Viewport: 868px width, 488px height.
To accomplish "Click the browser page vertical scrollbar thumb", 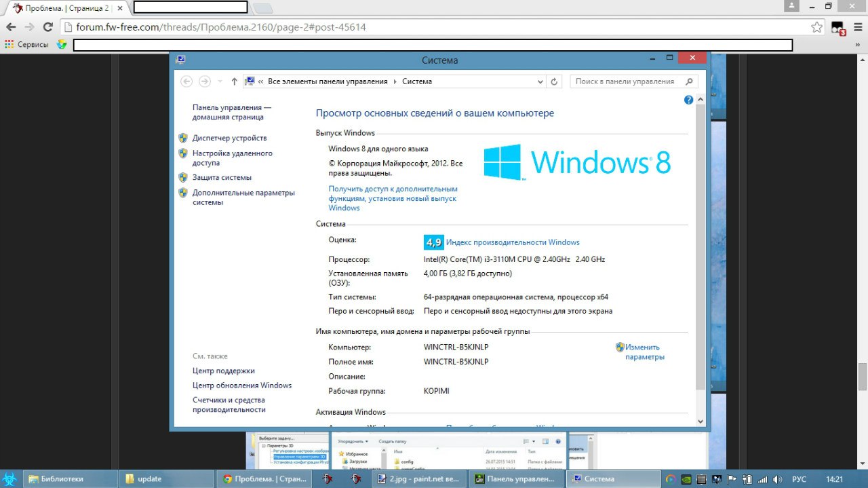I will pos(862,377).
